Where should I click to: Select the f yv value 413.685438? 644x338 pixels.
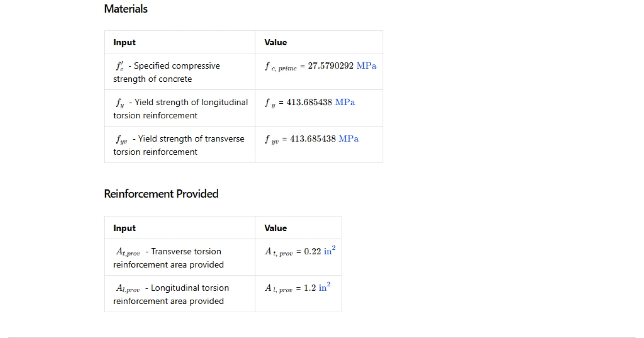pos(313,139)
